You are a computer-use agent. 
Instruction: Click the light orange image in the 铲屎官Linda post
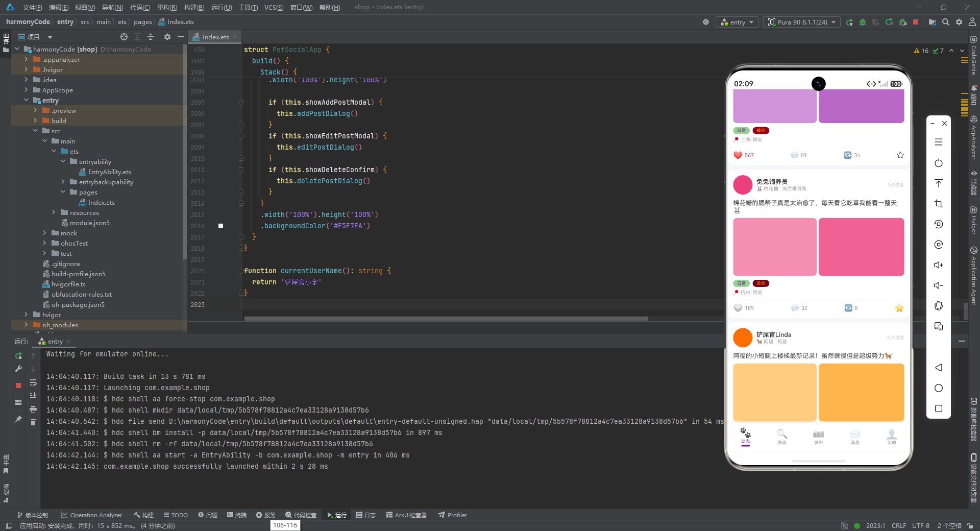[775, 392]
